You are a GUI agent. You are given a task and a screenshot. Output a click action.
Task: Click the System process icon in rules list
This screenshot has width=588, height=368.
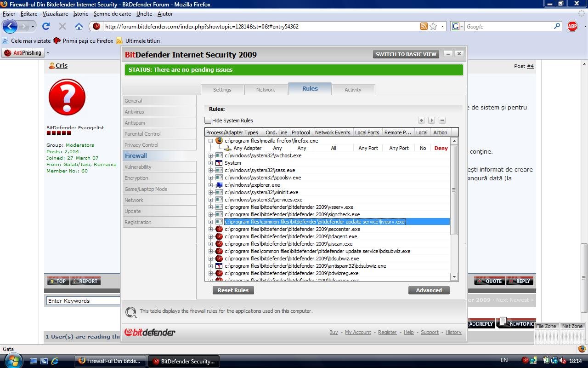tap(219, 163)
